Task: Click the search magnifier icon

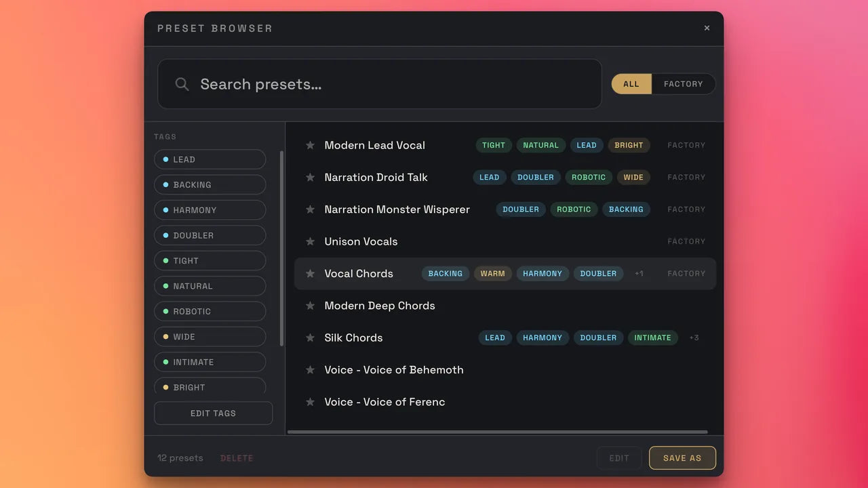Action: pos(182,84)
